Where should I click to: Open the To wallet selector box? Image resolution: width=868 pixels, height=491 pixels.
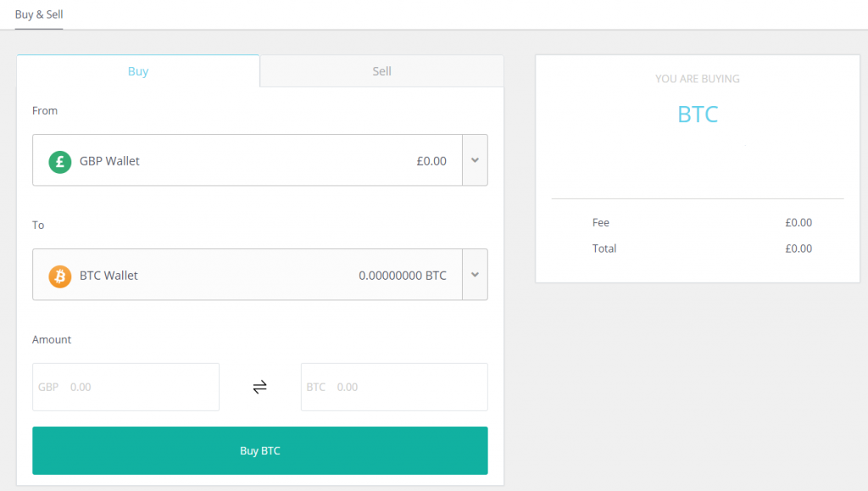(x=259, y=275)
